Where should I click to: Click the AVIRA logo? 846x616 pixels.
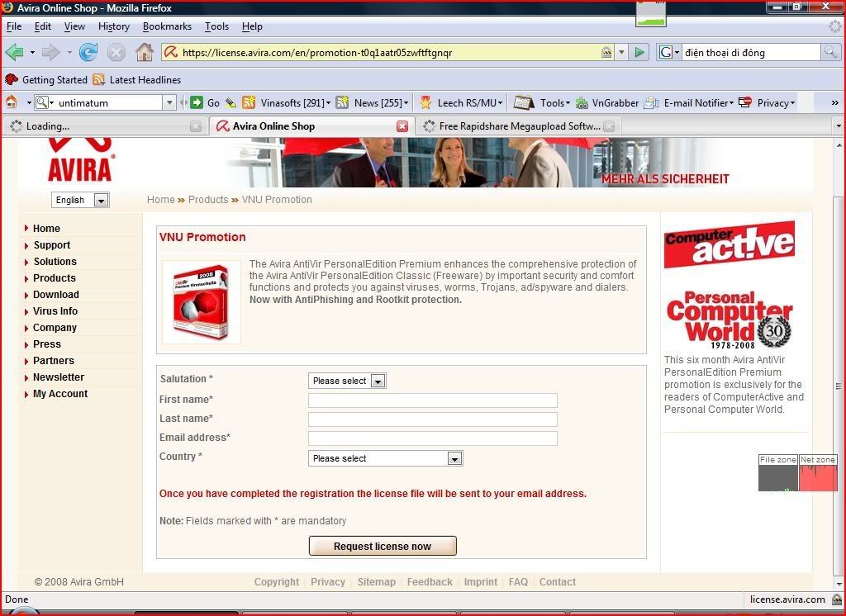pos(80,161)
